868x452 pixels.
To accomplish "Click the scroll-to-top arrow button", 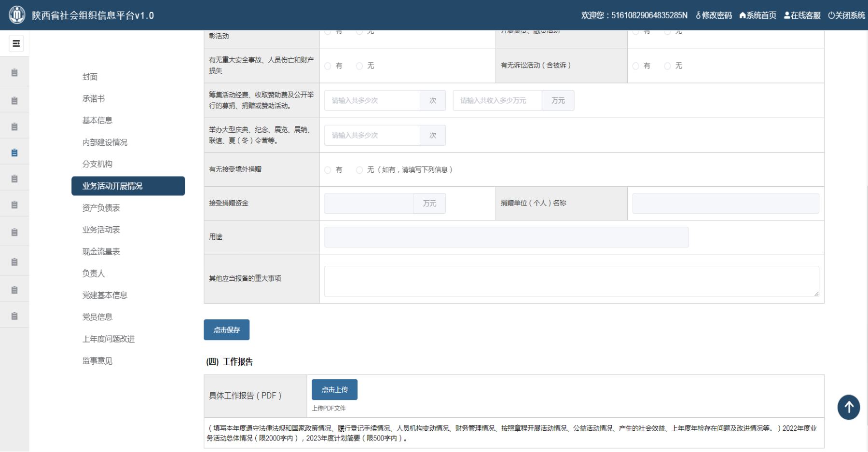I will click(x=849, y=407).
